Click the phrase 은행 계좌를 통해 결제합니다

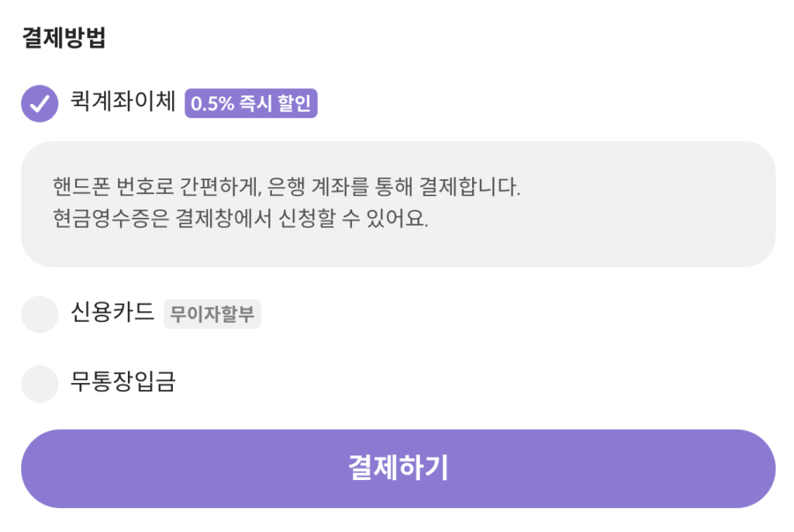coord(395,187)
